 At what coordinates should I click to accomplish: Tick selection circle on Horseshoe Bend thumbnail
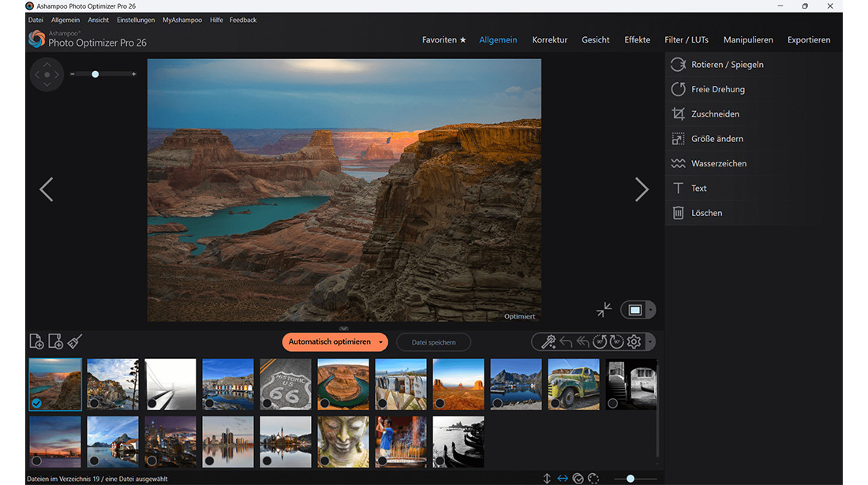324,404
